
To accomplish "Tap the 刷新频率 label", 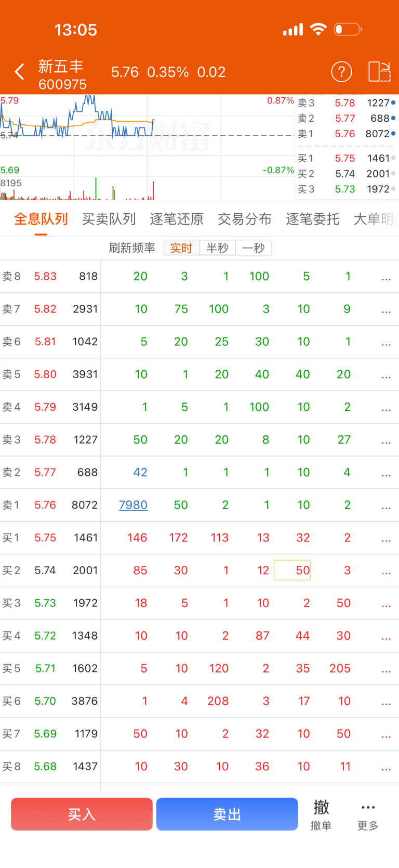I will click(132, 248).
